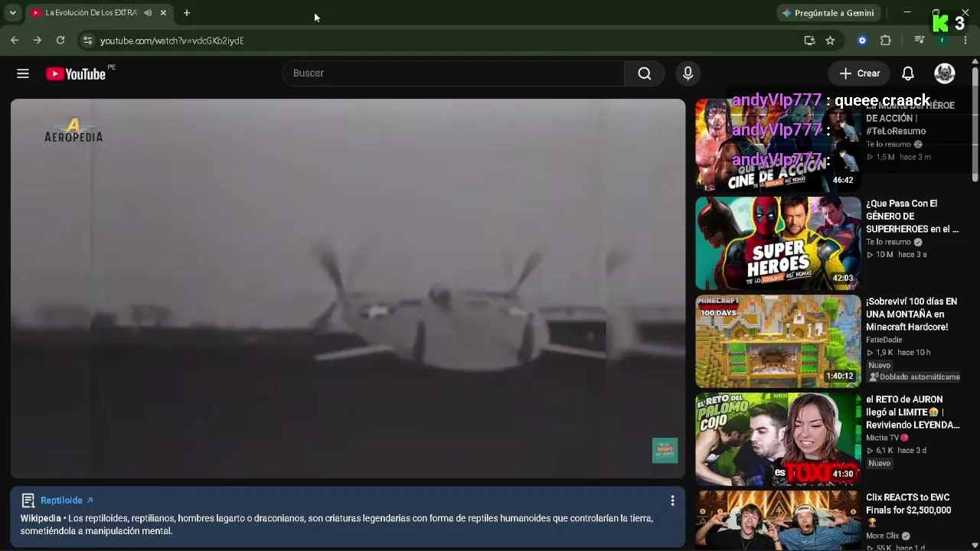This screenshot has height=551, width=980.
Task: Click the 1,9 K hace 10 h text
Action: coord(899,353)
